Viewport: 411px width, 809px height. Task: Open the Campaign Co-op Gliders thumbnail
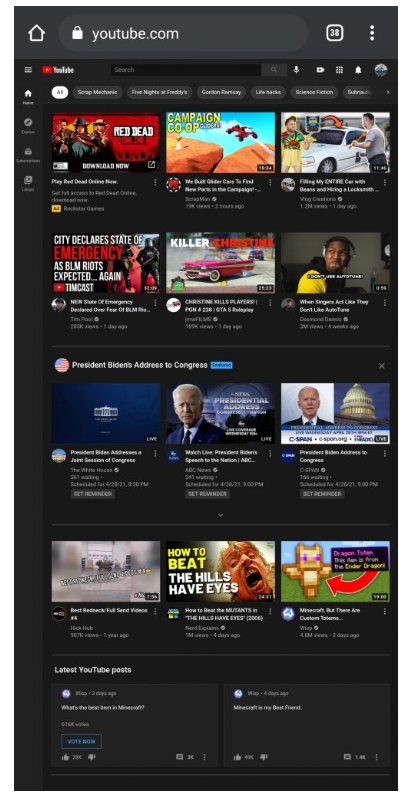[x=221, y=142]
